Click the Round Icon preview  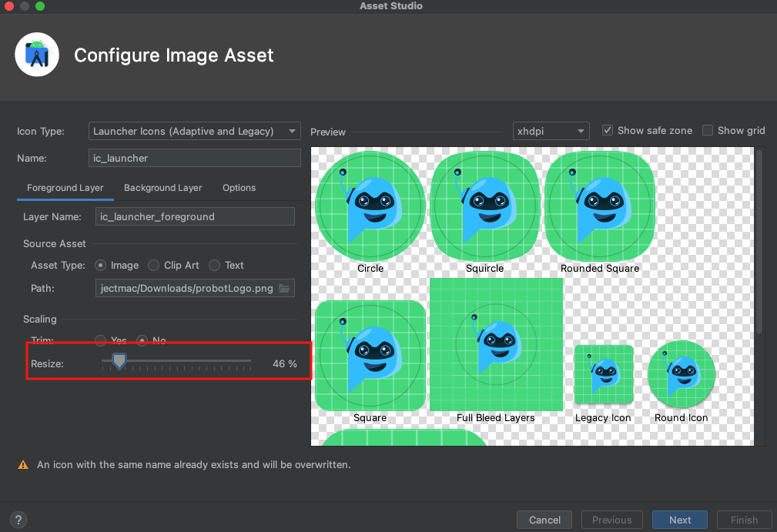(682, 375)
